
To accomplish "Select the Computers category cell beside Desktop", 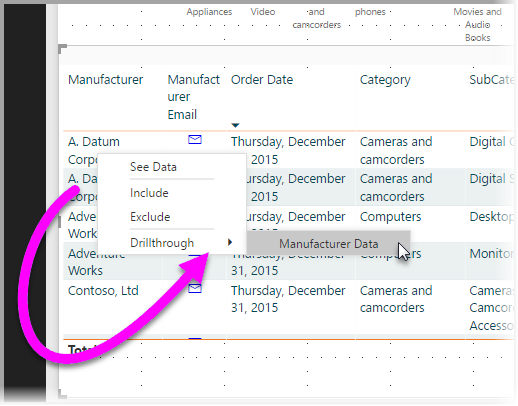I will click(x=390, y=217).
